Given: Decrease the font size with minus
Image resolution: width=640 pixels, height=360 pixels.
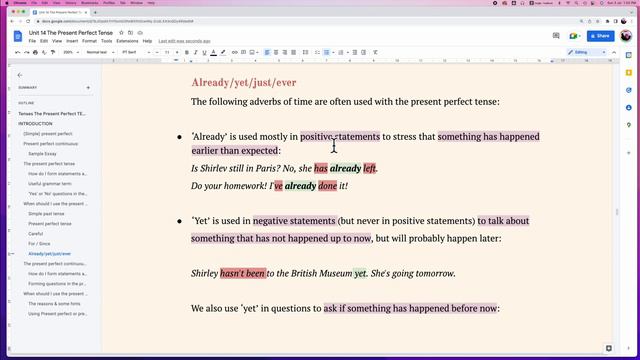Looking at the screenshot, I should [157, 53].
